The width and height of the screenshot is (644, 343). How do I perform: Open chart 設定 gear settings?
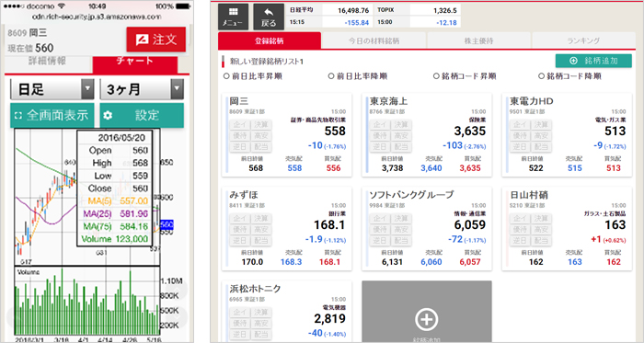point(142,115)
